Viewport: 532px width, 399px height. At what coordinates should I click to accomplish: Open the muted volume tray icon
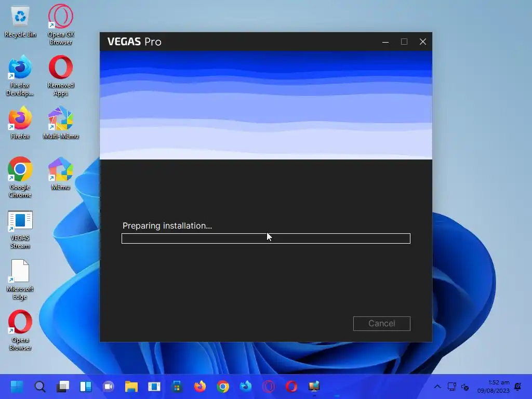coord(465,387)
